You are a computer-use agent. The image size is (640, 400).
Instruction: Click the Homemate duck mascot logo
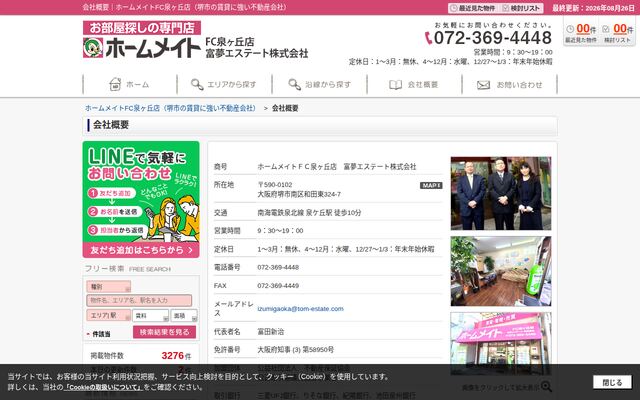click(93, 48)
